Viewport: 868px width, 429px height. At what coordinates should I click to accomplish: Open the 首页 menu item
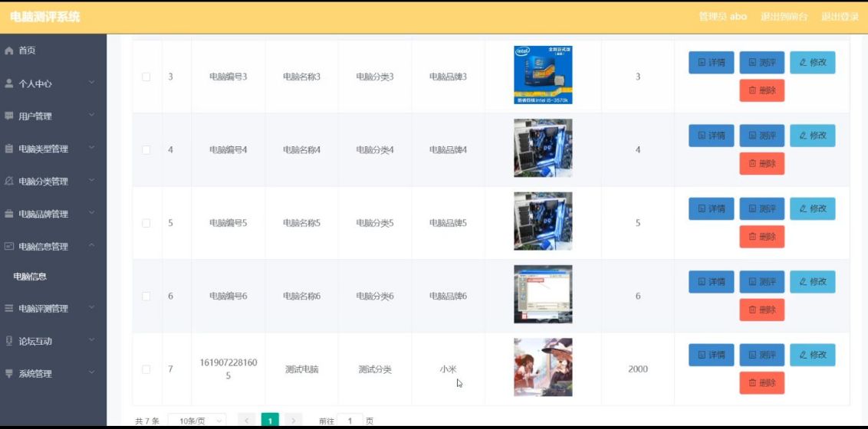53,51
